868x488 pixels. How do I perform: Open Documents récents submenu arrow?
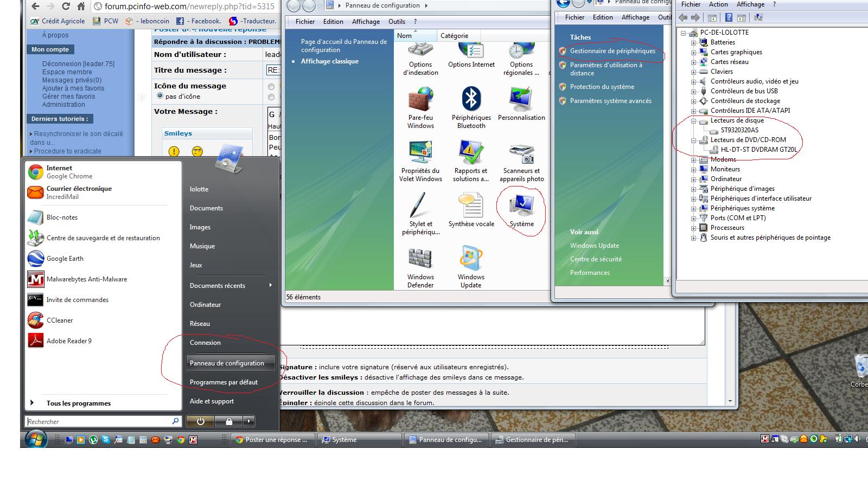[270, 285]
